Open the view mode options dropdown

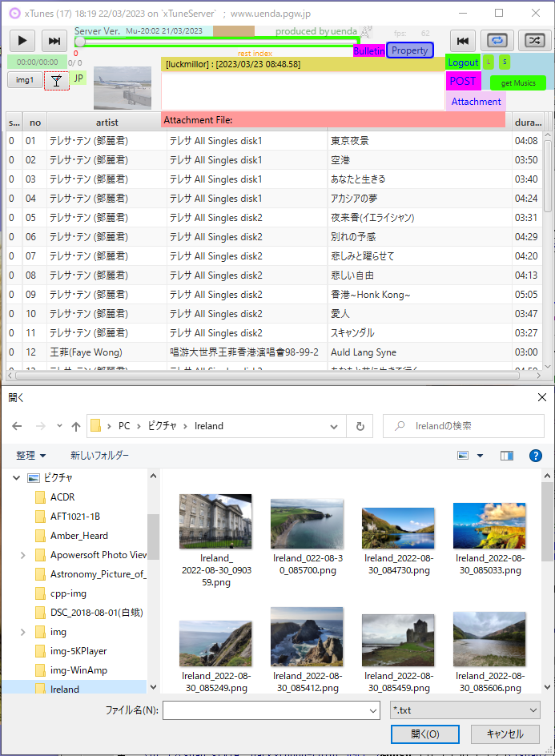tap(481, 456)
